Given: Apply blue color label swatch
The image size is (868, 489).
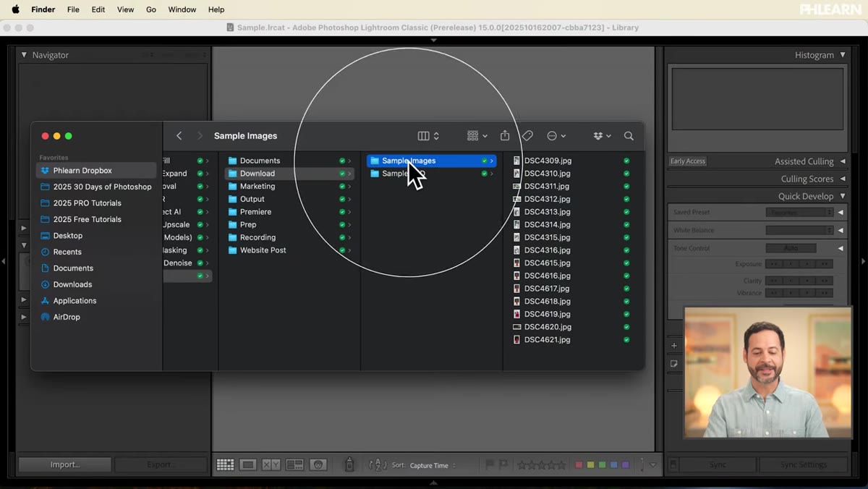Looking at the screenshot, I should pos(613,464).
